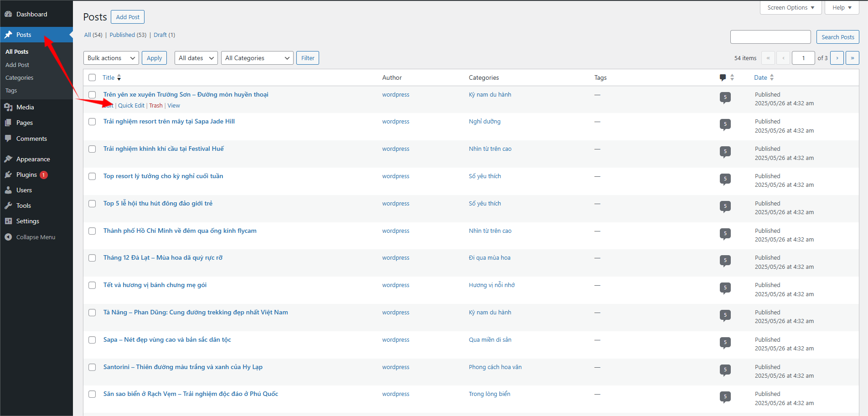Open Categories submenu item under Posts
Screen dimensions: 868x416
pyautogui.click(x=19, y=78)
